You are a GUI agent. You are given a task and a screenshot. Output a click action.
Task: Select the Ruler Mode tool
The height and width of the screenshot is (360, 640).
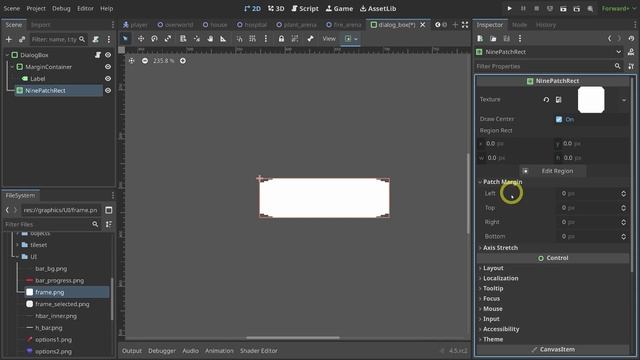223,38
